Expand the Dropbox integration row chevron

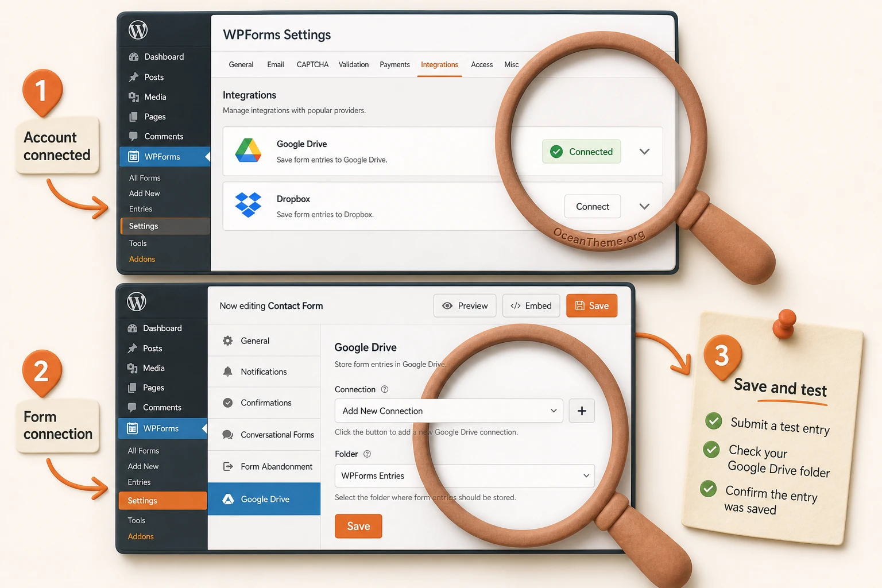644,207
